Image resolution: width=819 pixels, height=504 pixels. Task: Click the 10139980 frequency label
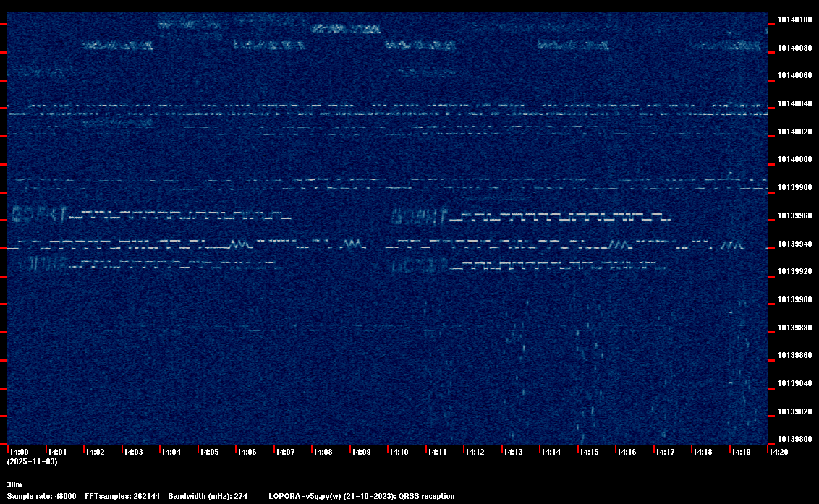(x=795, y=187)
